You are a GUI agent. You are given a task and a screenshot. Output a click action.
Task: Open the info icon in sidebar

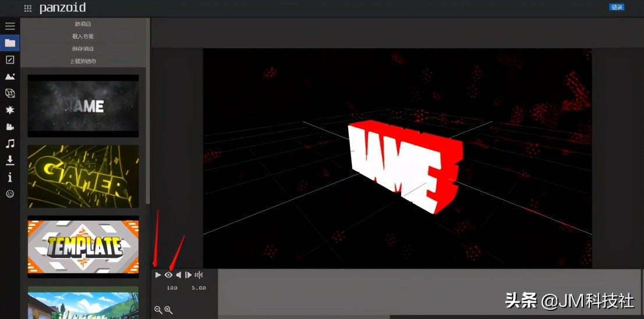click(10, 177)
